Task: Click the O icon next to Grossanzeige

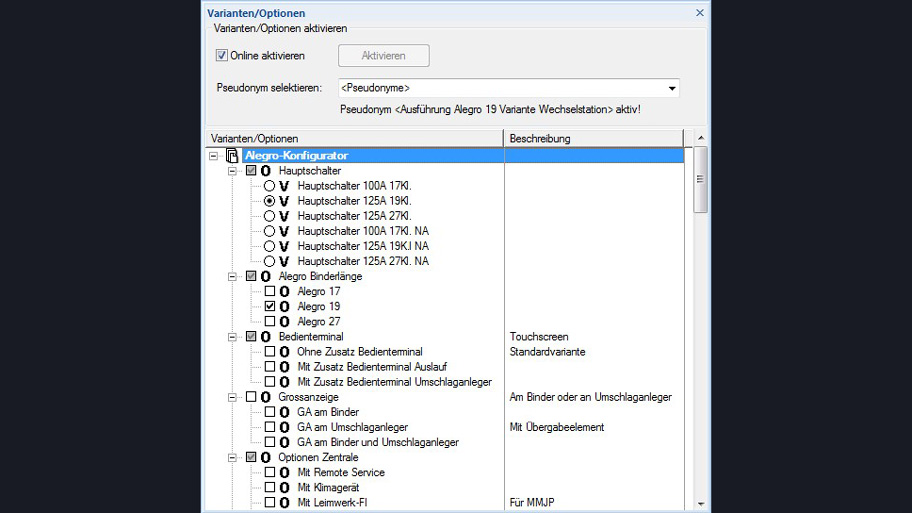Action: 266,397
